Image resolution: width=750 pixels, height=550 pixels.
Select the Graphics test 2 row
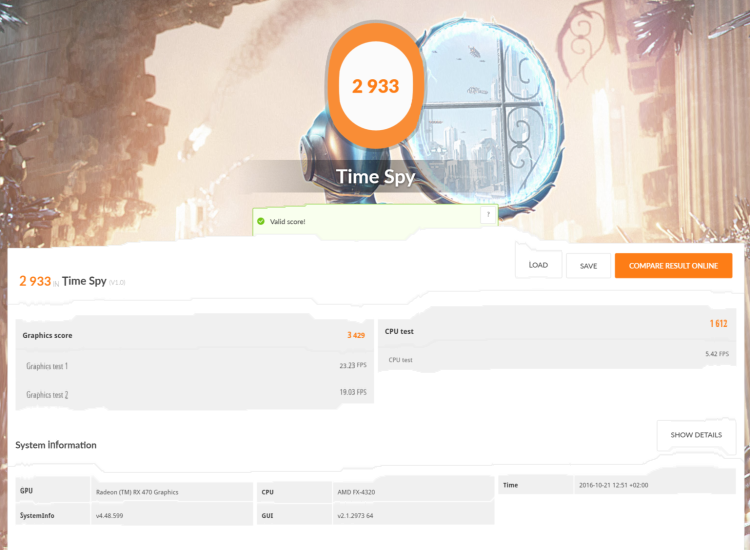point(195,394)
